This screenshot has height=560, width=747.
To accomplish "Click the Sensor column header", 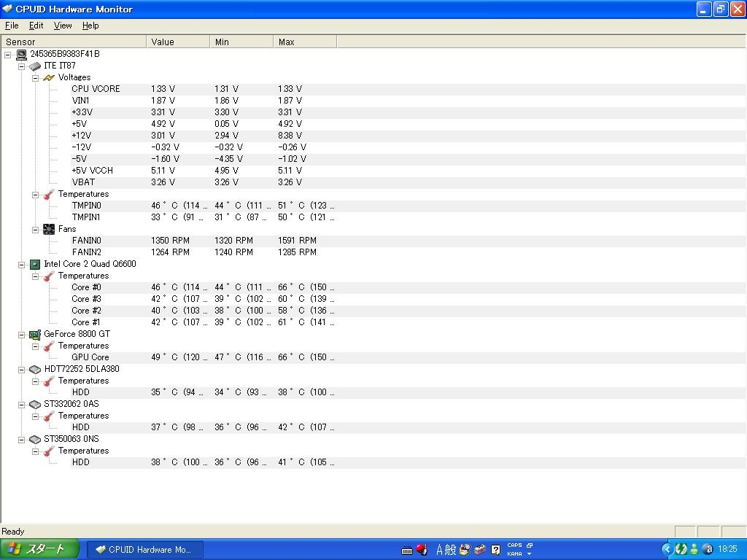I will click(74, 42).
